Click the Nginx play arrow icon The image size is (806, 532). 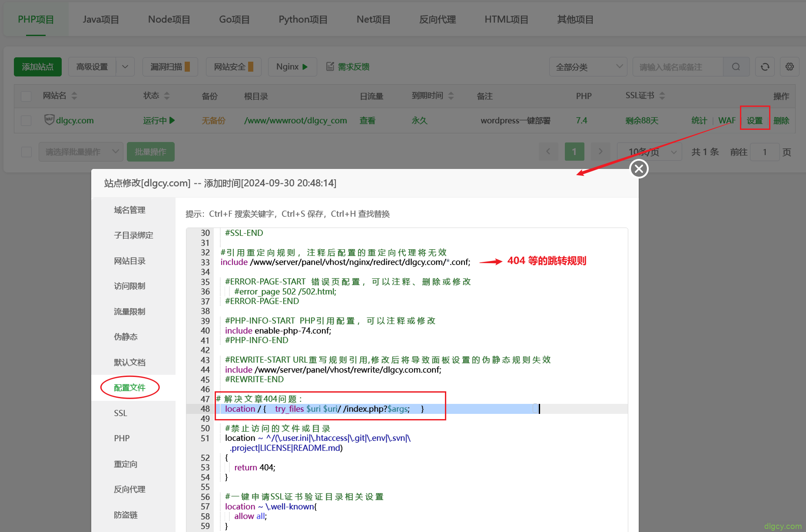(305, 67)
